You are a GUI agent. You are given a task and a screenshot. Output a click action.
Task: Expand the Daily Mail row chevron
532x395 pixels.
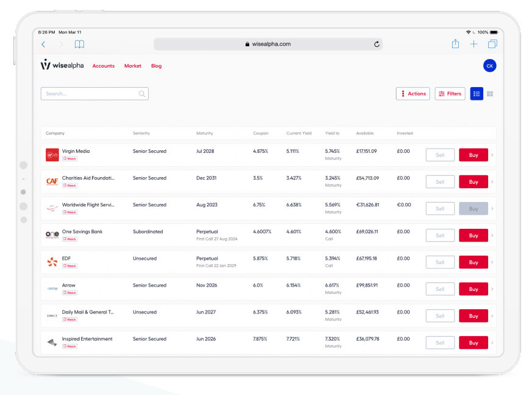(x=492, y=316)
